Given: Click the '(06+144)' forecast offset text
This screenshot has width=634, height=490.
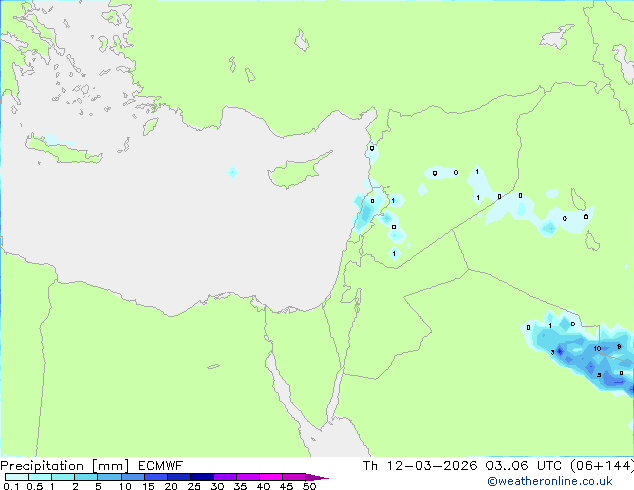Looking at the screenshot, I should (x=602, y=466).
